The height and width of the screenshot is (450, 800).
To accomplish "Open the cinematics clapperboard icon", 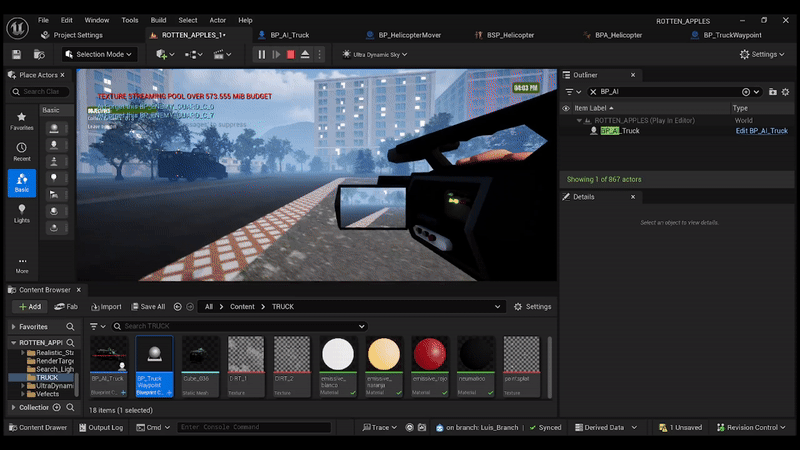I will point(222,54).
